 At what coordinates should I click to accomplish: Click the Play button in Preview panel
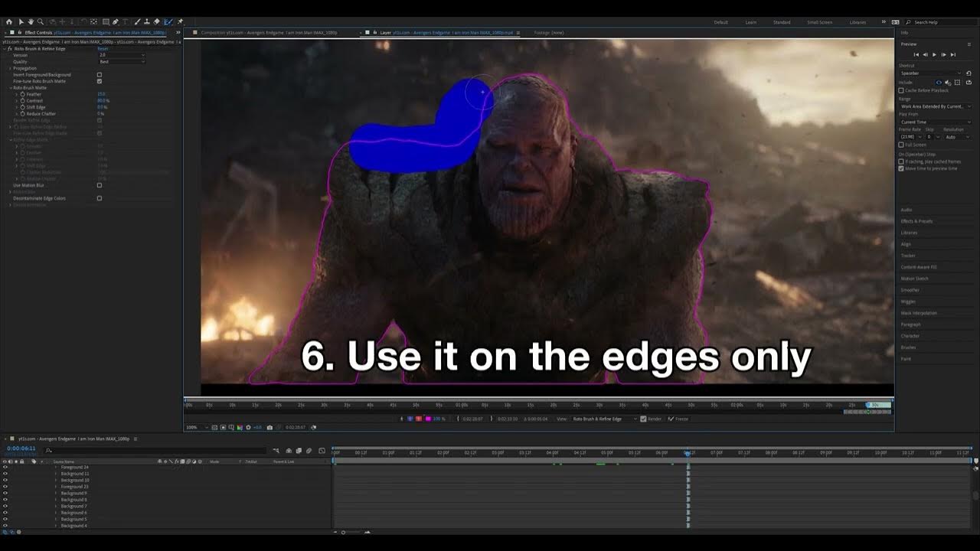(x=934, y=54)
